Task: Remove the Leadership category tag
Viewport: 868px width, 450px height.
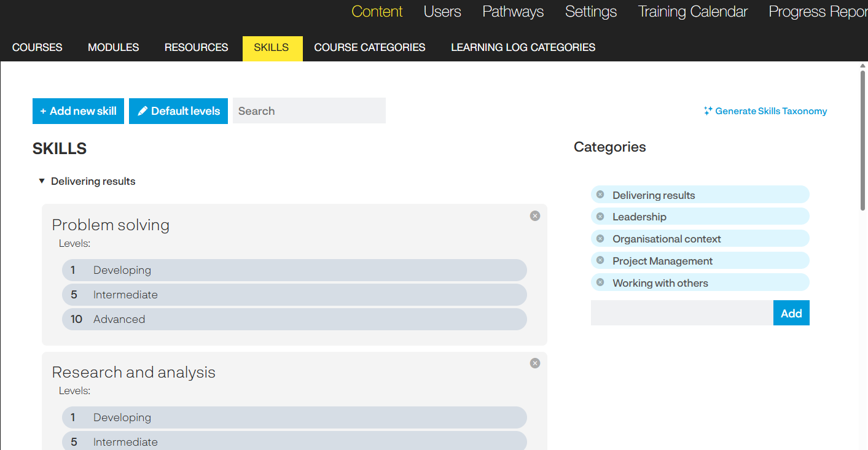Action: click(600, 217)
